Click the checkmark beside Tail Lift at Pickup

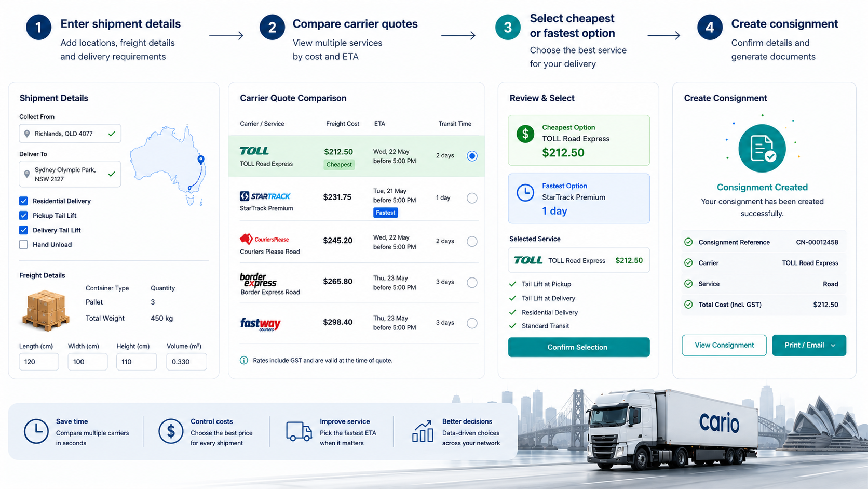[x=513, y=284]
